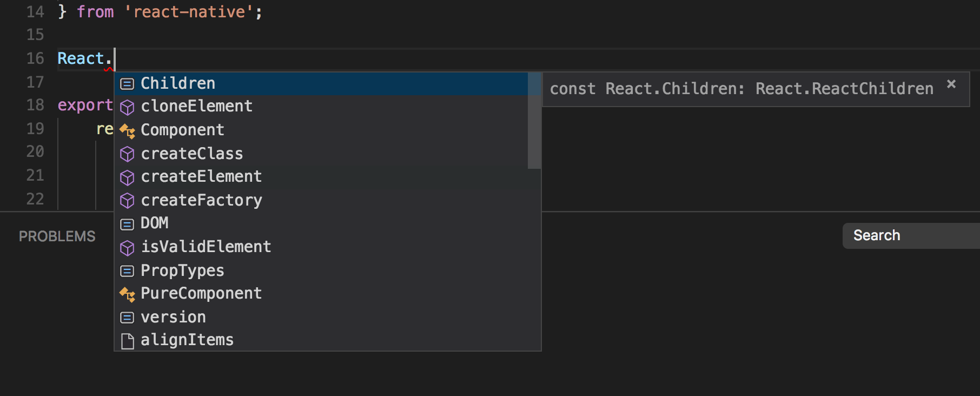
Task: Click the Search button
Action: coord(876,235)
